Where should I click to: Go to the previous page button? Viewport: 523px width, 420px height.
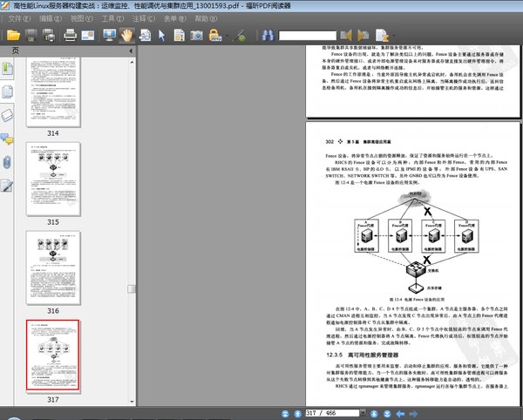tap(297, 414)
